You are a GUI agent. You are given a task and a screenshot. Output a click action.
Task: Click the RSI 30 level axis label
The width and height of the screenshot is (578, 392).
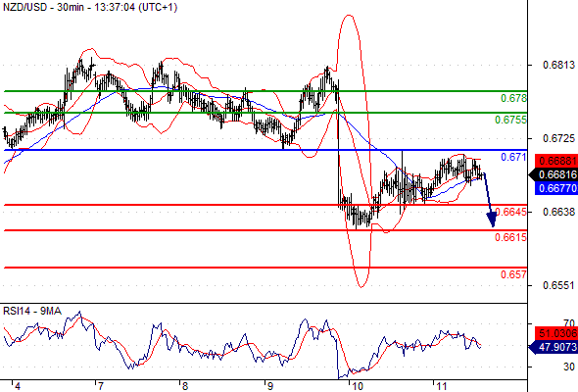pos(569,367)
